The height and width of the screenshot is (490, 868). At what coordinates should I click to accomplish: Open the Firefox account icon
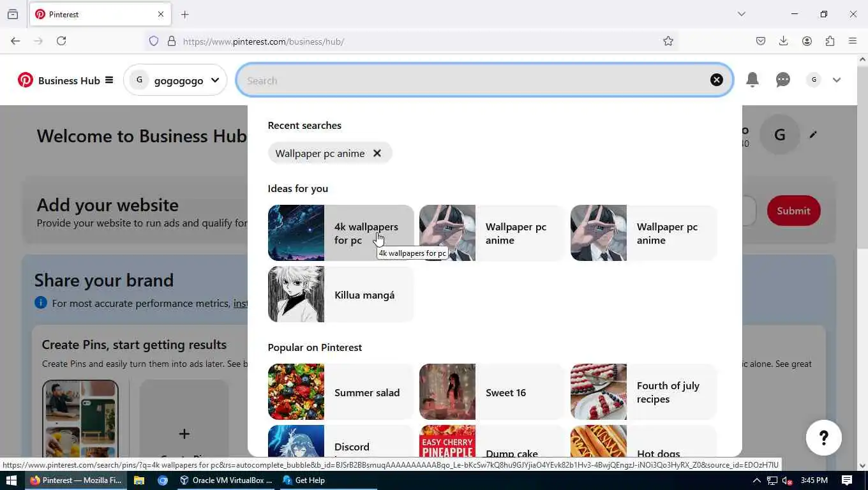[807, 41]
